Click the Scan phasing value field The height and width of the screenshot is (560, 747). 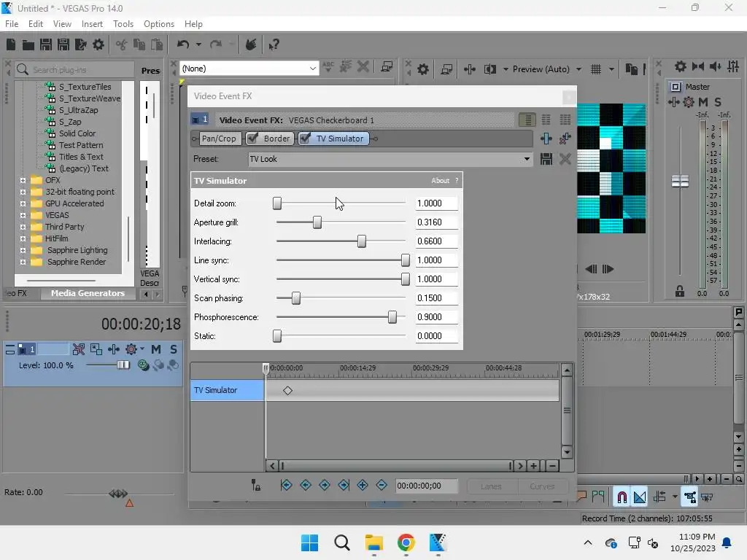(436, 298)
